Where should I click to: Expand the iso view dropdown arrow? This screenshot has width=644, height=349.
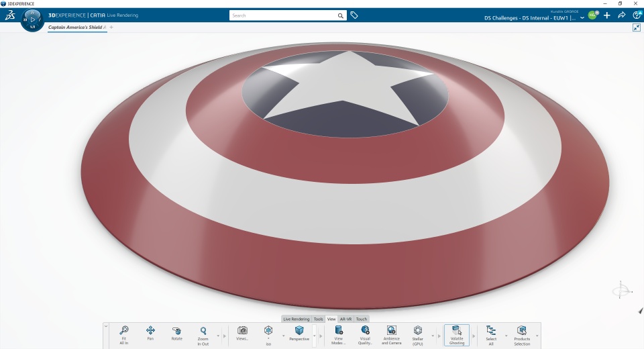tap(283, 336)
